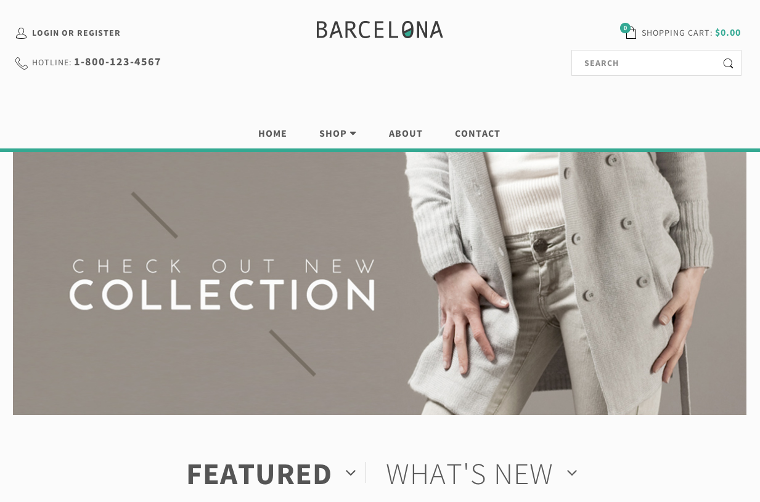
Task: Click Login or Register link
Action: point(76,33)
